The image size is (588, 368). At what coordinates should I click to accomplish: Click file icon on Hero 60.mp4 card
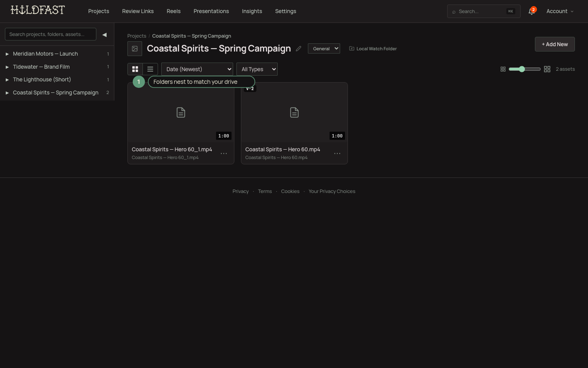294,112
